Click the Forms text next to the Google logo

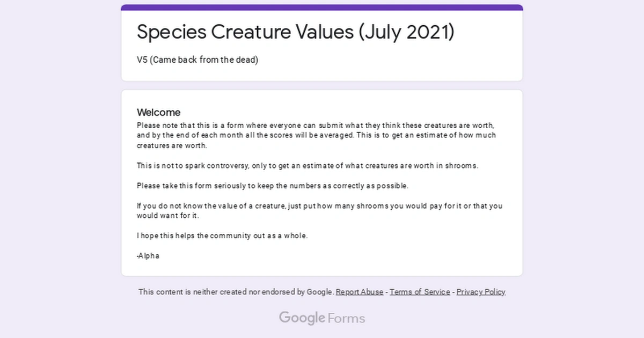coord(346,318)
